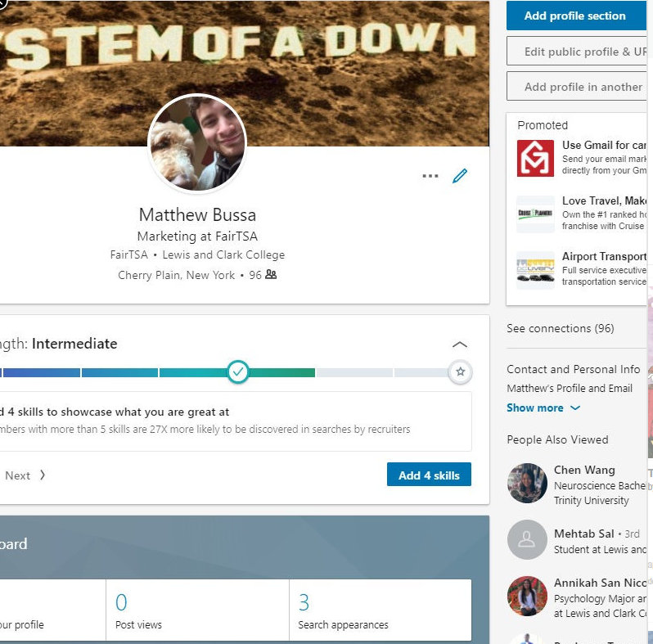The width and height of the screenshot is (653, 644).
Task: Click the connections people icon beside 96
Action: [271, 275]
